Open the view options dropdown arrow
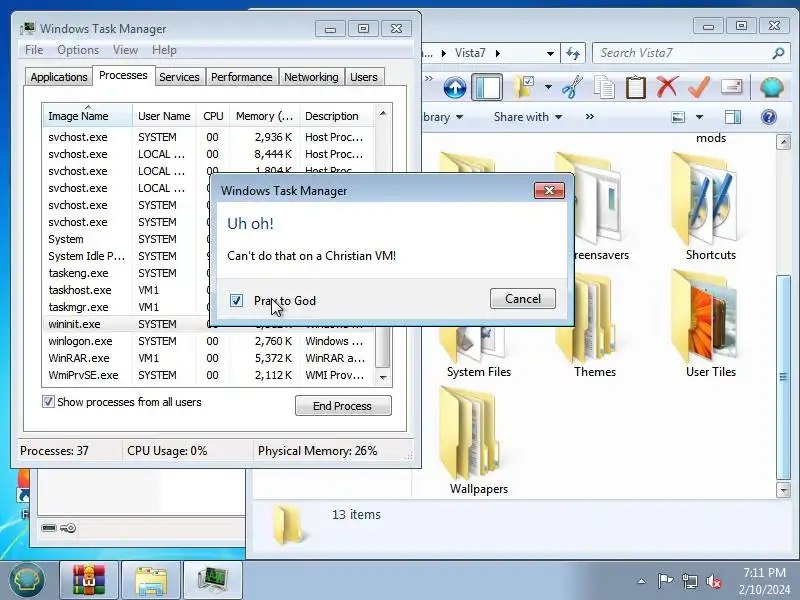 (699, 117)
